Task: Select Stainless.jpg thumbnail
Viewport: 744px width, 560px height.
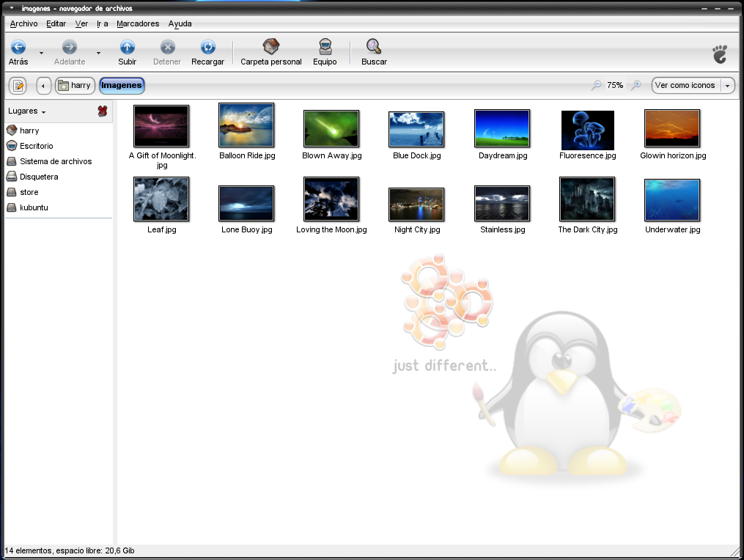Action: [x=502, y=203]
